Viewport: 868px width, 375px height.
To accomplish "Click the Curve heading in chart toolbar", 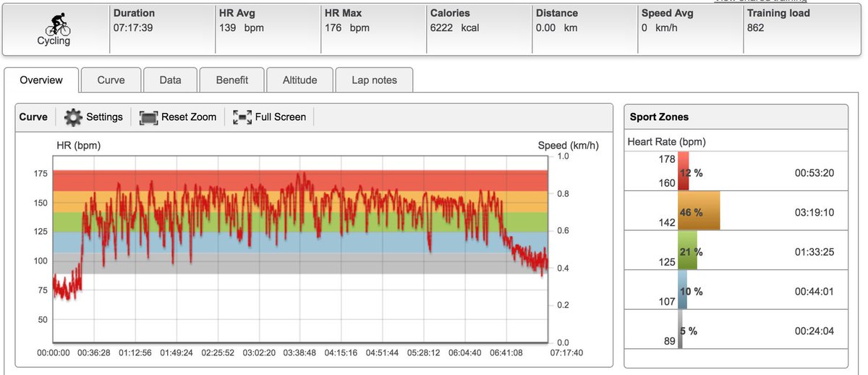I will click(x=33, y=117).
